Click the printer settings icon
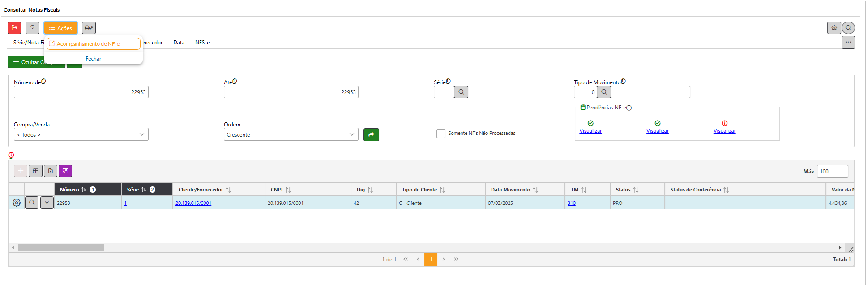Viewport: 868px width, 286px height. coord(89,28)
